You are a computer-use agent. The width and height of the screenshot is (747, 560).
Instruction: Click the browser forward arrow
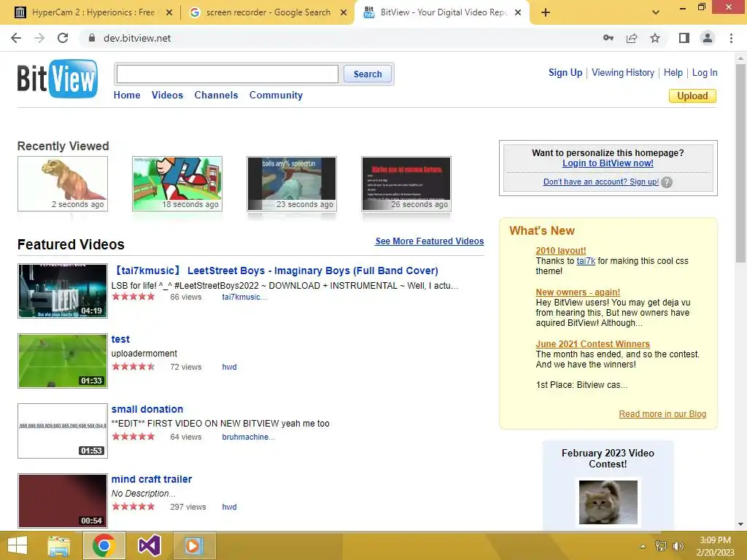[x=39, y=38]
